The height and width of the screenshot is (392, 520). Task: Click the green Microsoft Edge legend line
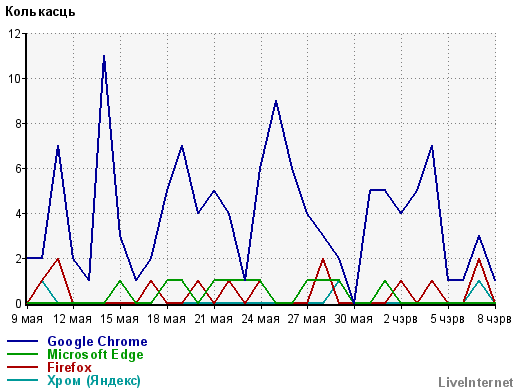(22, 354)
